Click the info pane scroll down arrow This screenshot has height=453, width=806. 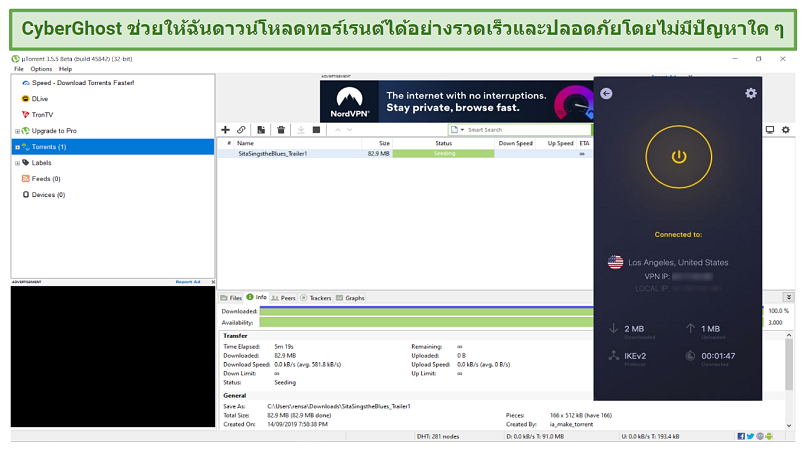click(789, 425)
